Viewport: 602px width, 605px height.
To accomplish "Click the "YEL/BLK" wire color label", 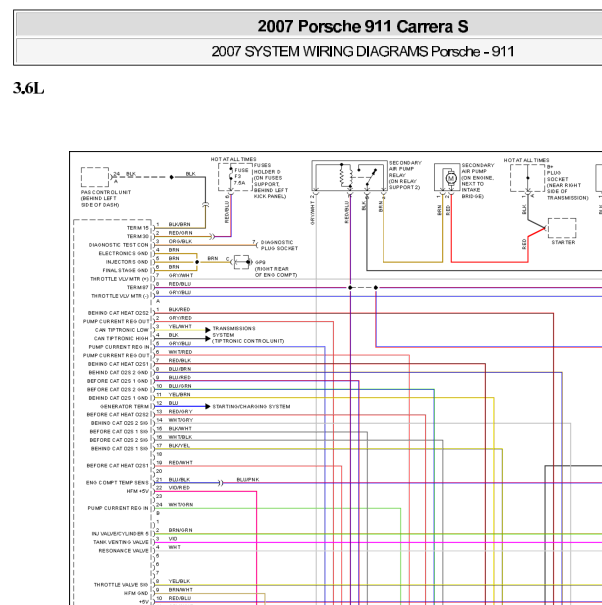I will tap(179, 581).
